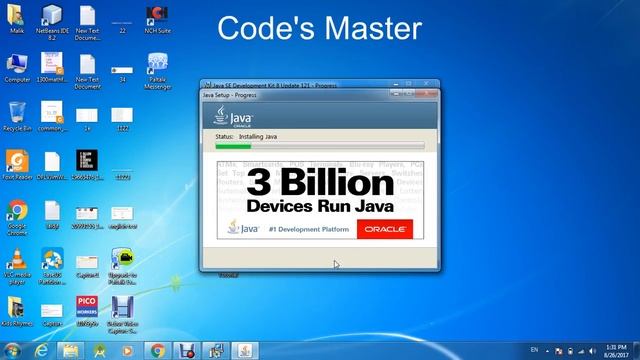The height and width of the screenshot is (360, 640).
Task: Click the green Java installation progress bar
Action: click(320, 146)
